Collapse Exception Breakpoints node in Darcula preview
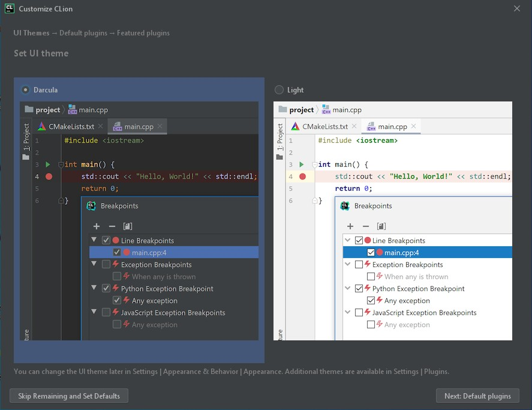Screen dimensions: 532x410 tap(94, 264)
